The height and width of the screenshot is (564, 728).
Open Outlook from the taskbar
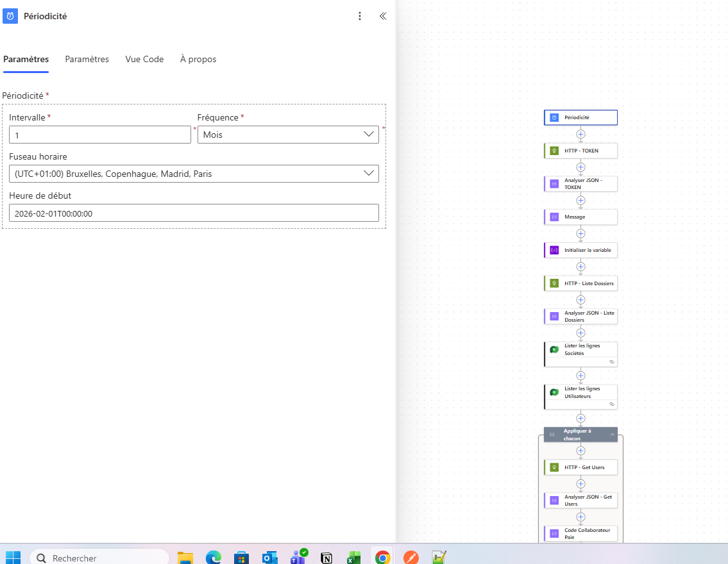point(270,558)
